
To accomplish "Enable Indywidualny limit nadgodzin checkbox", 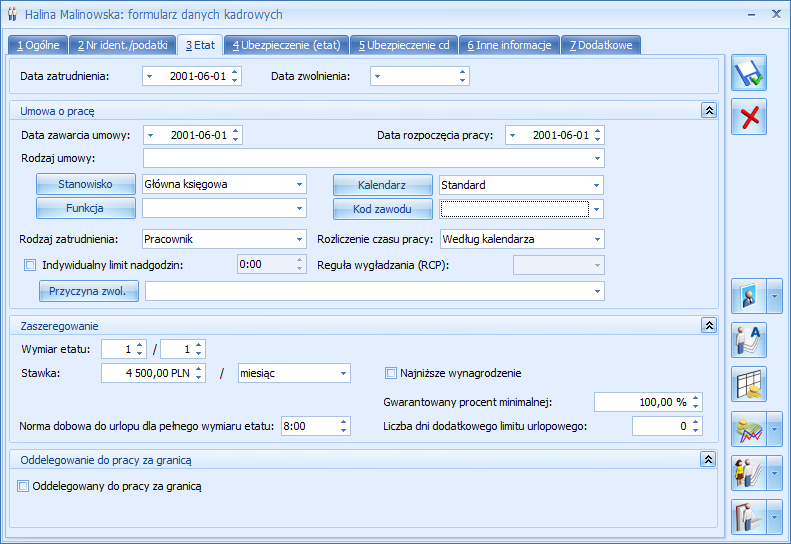I will click(30, 265).
